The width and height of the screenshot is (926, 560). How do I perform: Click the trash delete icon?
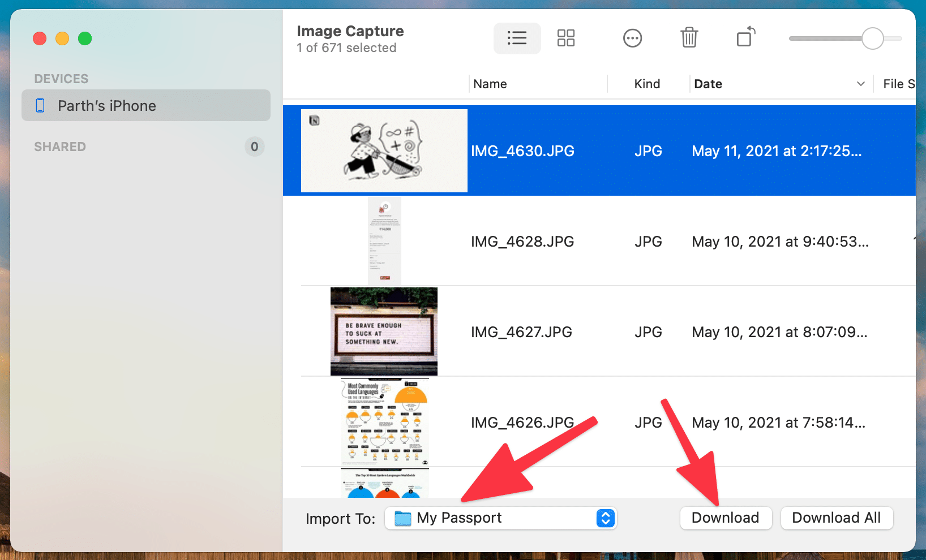click(689, 38)
